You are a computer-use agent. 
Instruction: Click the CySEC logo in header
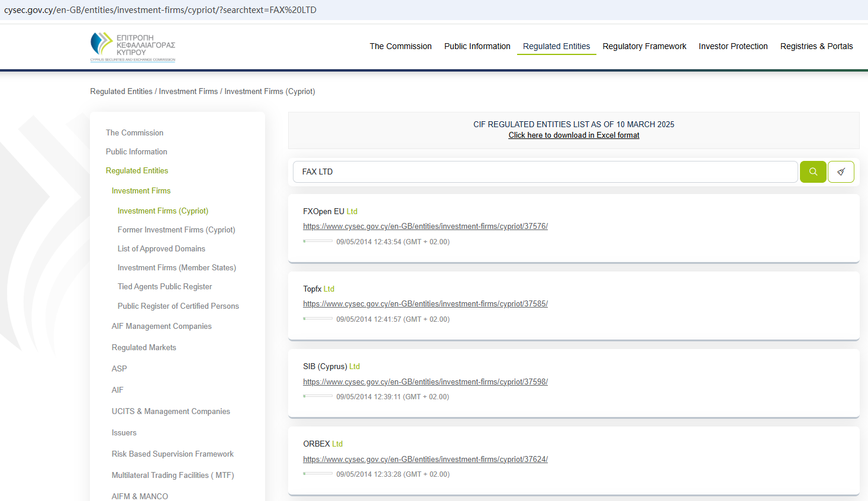pyautogui.click(x=133, y=47)
